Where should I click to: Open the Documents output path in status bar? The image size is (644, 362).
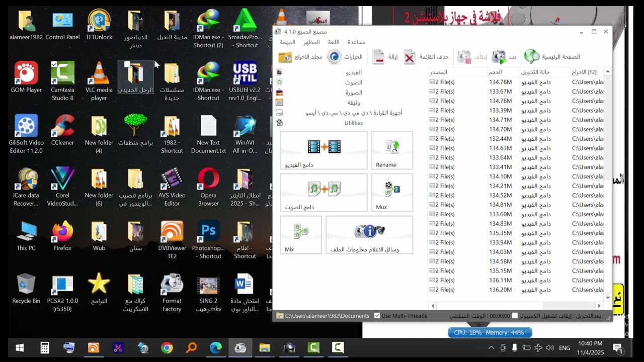coord(327,316)
